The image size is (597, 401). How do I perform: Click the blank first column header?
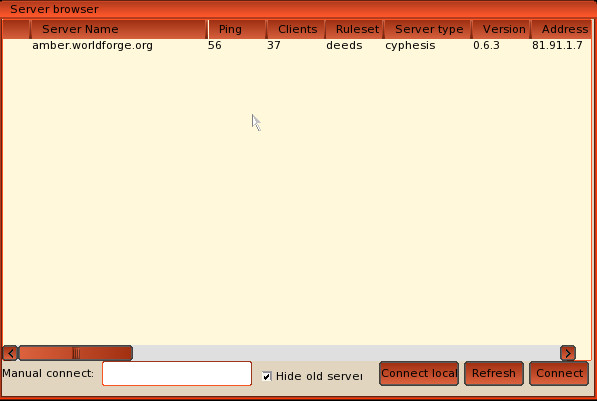coord(16,29)
